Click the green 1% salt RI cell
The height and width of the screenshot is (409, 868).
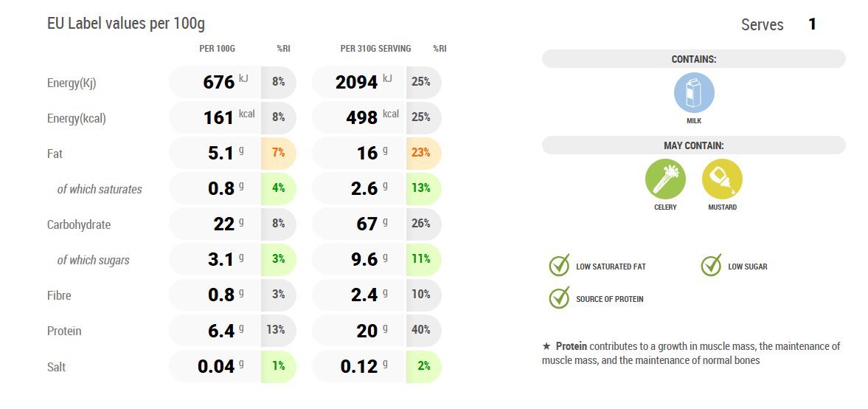point(278,366)
